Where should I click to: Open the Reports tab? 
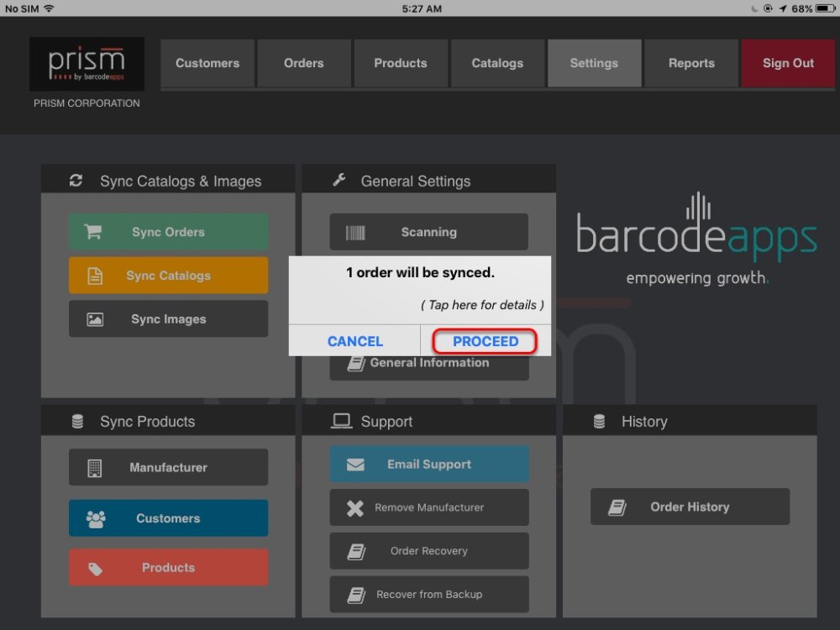691,63
